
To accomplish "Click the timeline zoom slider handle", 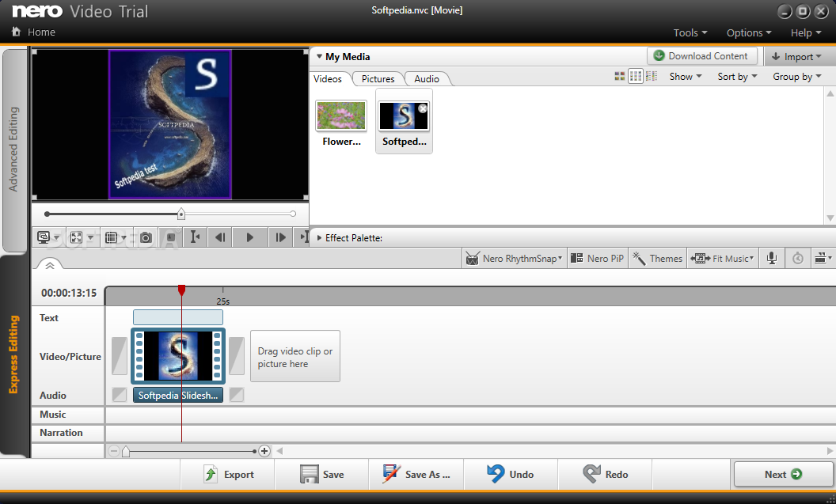I will (125, 452).
